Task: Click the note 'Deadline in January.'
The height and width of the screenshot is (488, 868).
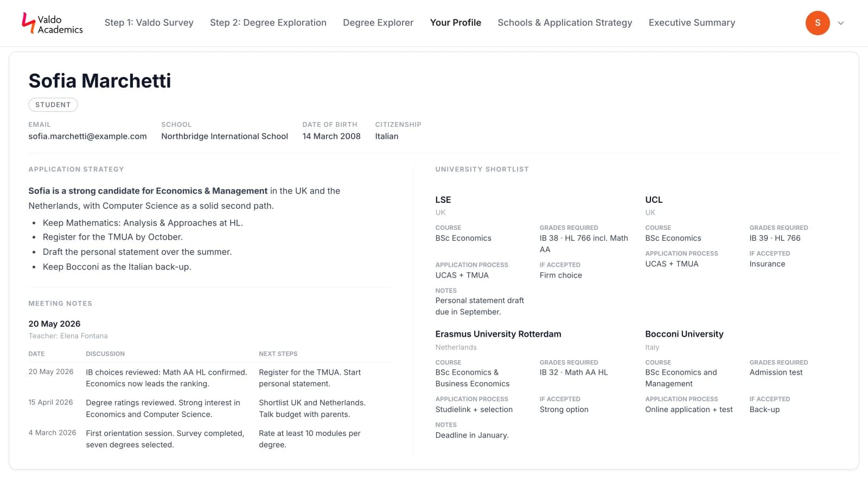Action: (x=472, y=435)
